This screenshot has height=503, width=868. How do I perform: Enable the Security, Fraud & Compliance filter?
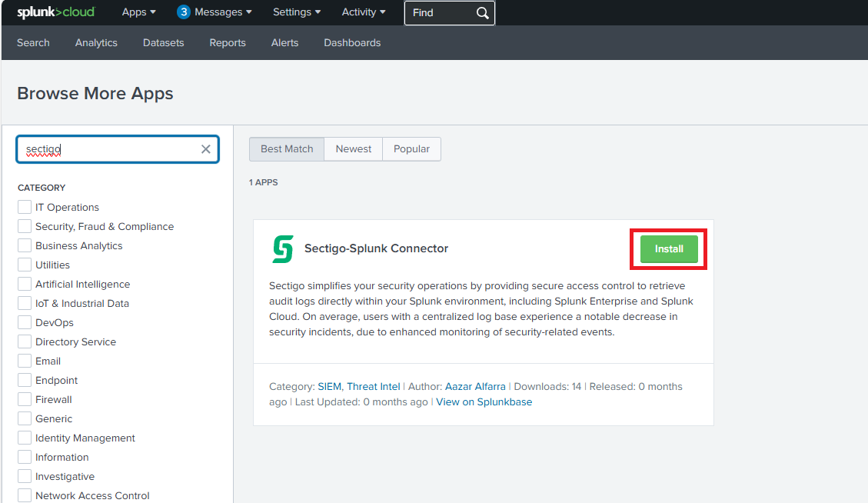click(x=25, y=226)
